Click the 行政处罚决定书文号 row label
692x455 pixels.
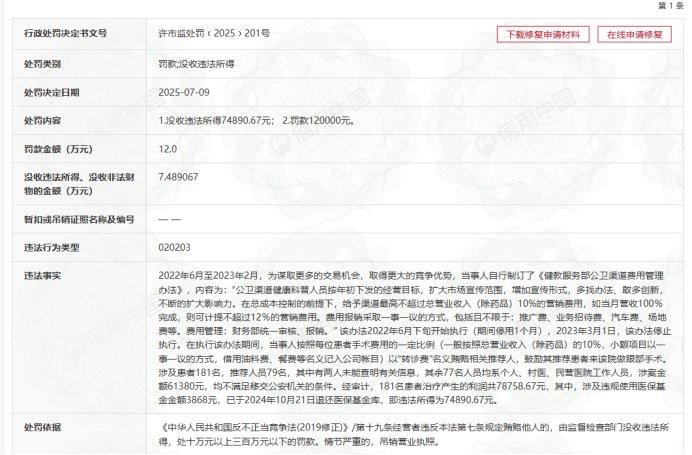pyautogui.click(x=65, y=33)
